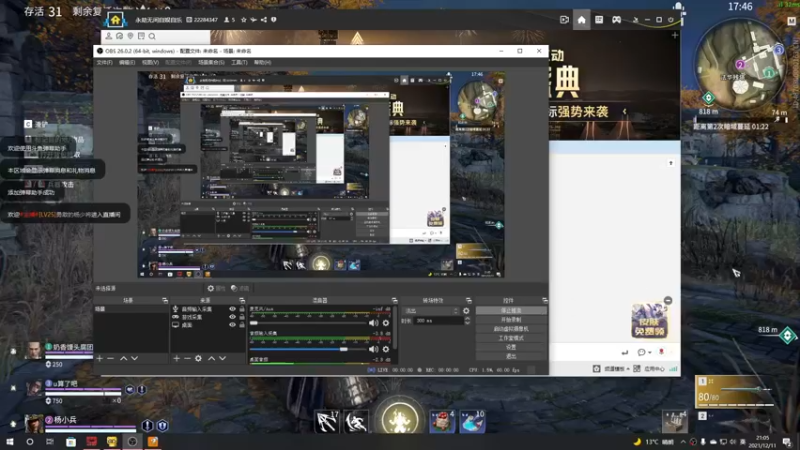The image size is (800, 450).
Task: Select the 游戏采集 source row
Action: click(x=208, y=317)
